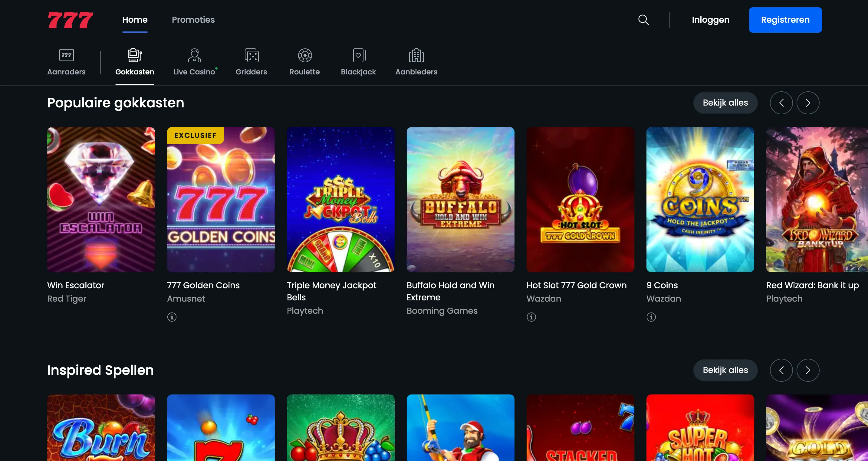This screenshot has height=461, width=868.
Task: Open the red 7 game thumbnail
Action: [x=221, y=428]
